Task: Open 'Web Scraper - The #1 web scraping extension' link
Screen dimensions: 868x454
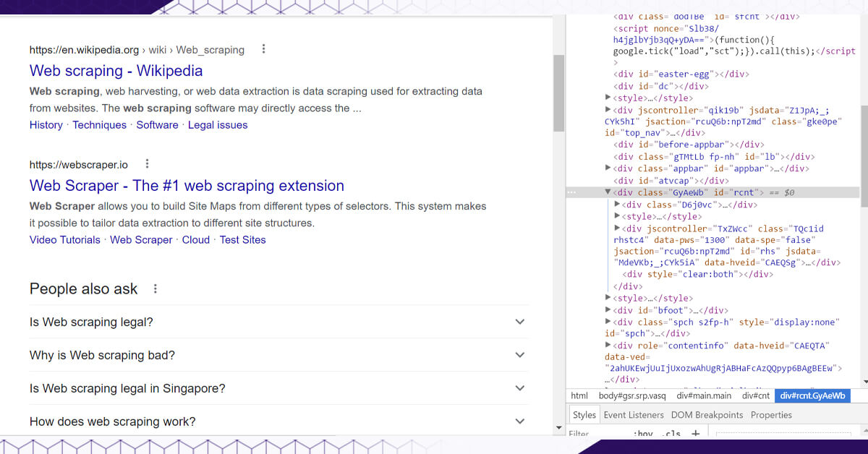Action: point(187,186)
